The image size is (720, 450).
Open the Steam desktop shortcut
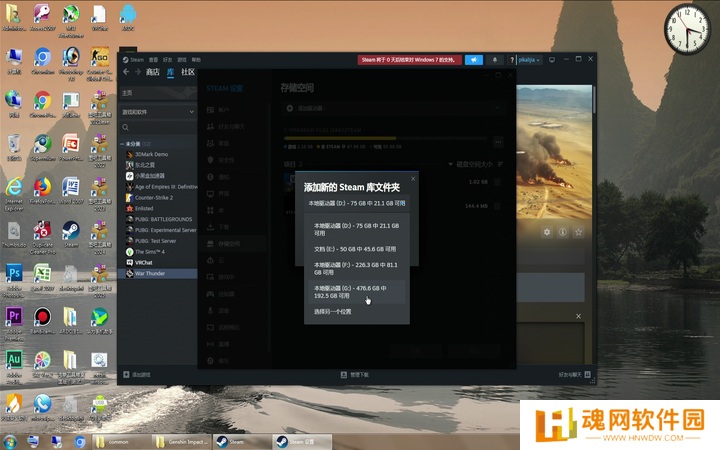(x=71, y=234)
